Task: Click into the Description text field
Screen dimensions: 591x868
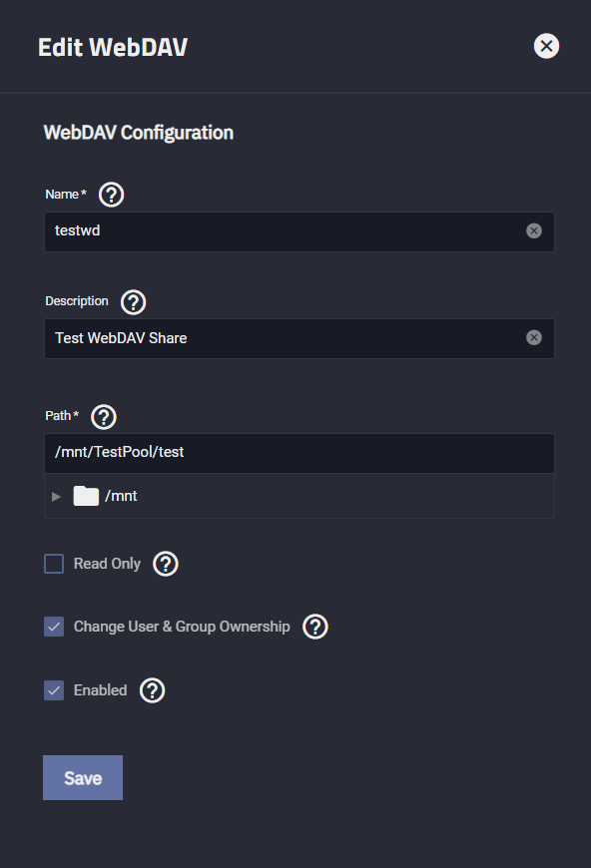Action: click(299, 338)
